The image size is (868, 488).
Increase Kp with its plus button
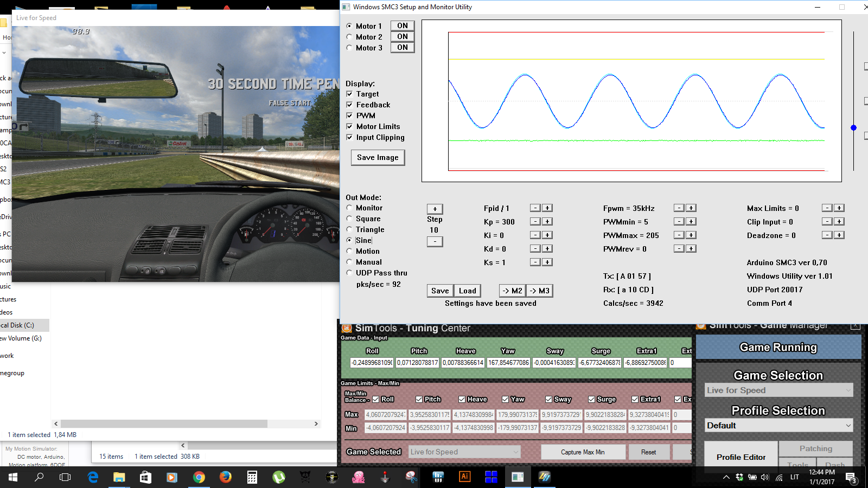pyautogui.click(x=547, y=221)
